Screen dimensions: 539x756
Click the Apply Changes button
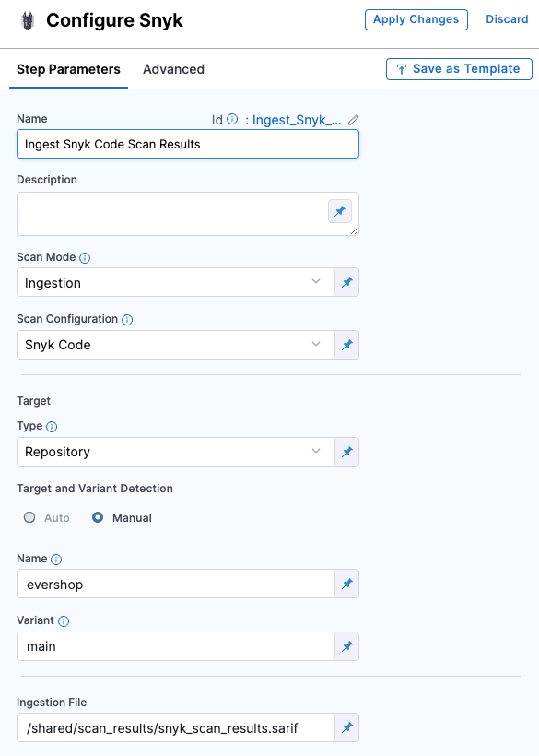coord(416,19)
